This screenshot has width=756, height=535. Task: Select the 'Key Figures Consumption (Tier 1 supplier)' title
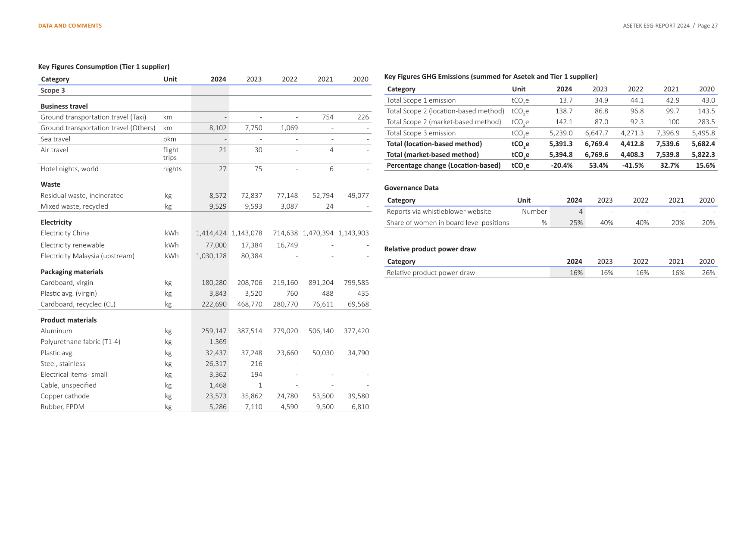(104, 67)
